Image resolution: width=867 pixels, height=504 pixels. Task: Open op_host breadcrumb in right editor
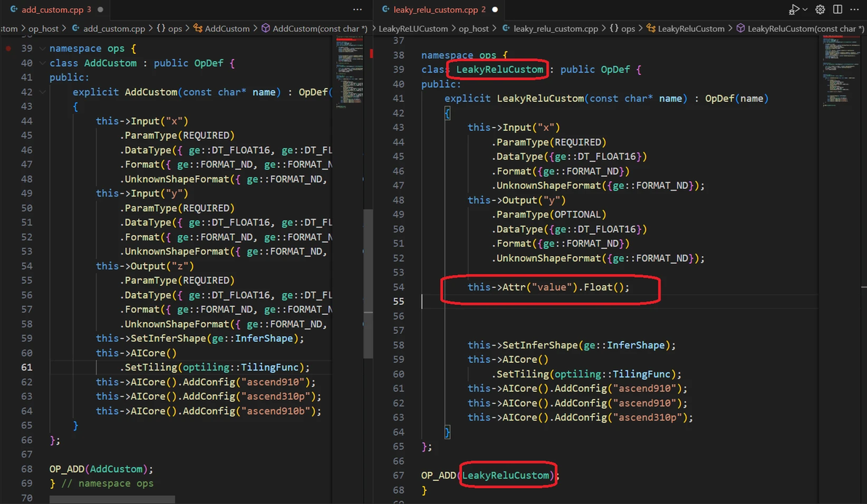474,28
